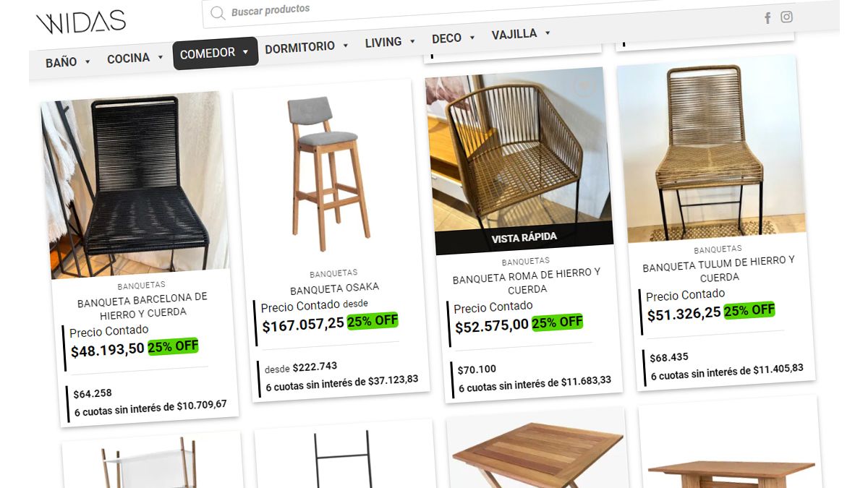Image resolution: width=868 pixels, height=488 pixels.
Task: Select the black Barcelona stool image
Action: click(135, 184)
